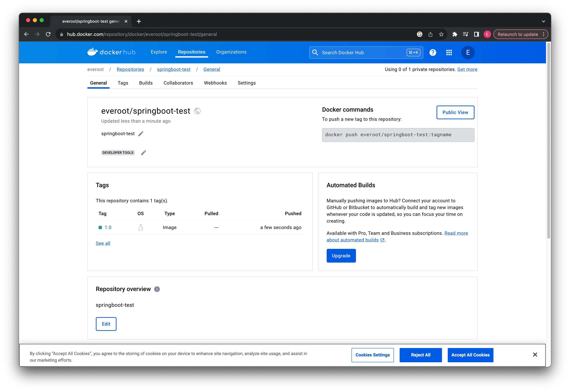
Task: Click the Repository overview info icon
Action: [157, 289]
